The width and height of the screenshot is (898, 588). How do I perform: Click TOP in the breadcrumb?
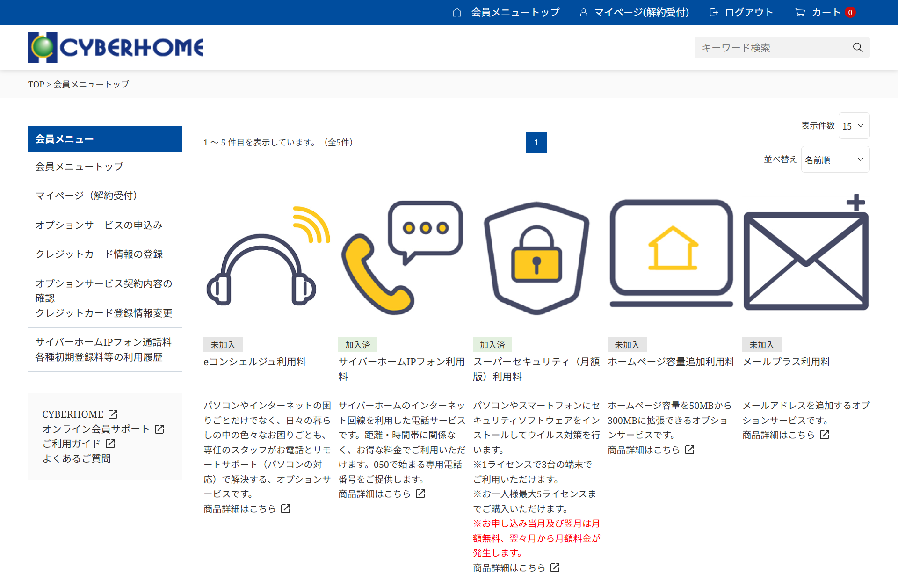(36, 85)
